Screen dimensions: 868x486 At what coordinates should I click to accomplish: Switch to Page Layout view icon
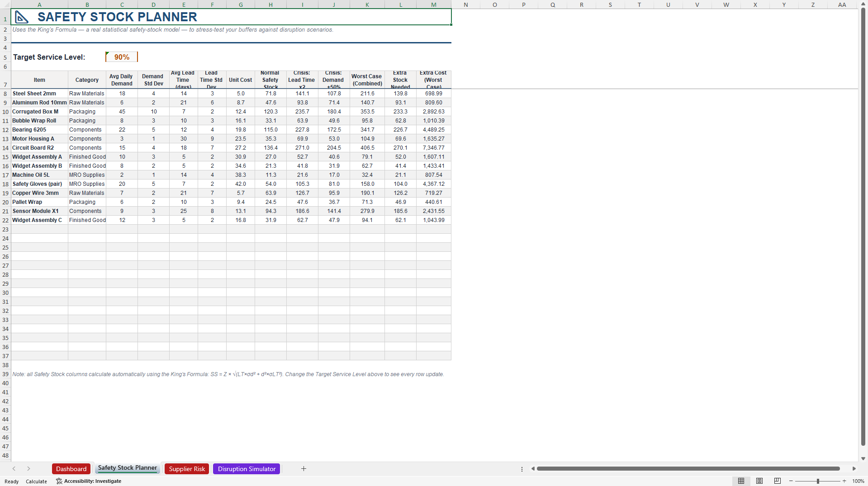(x=759, y=481)
